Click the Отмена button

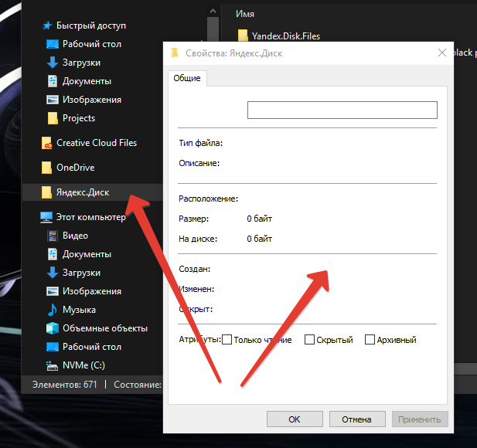click(356, 419)
